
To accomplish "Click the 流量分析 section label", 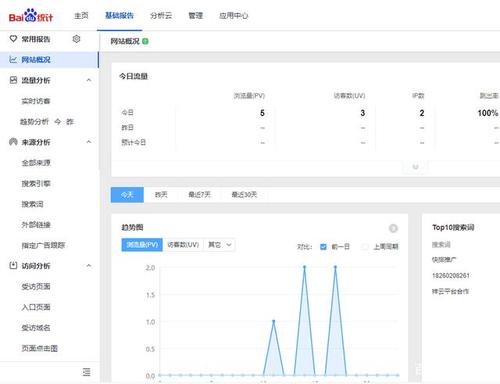I will click(x=36, y=80).
